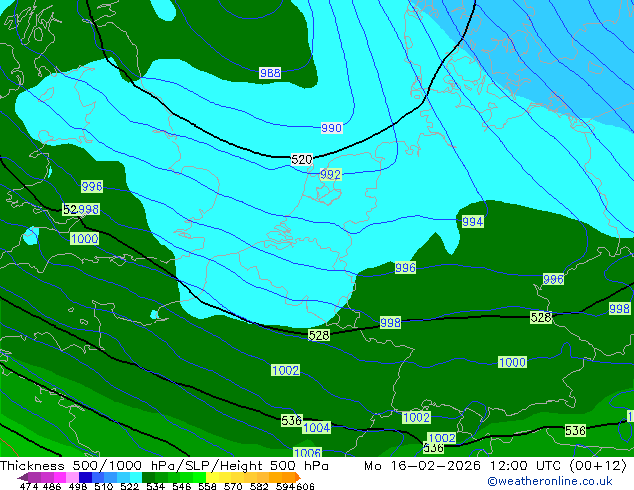Click the 606 legend value
The image size is (634, 490).
[305, 486]
